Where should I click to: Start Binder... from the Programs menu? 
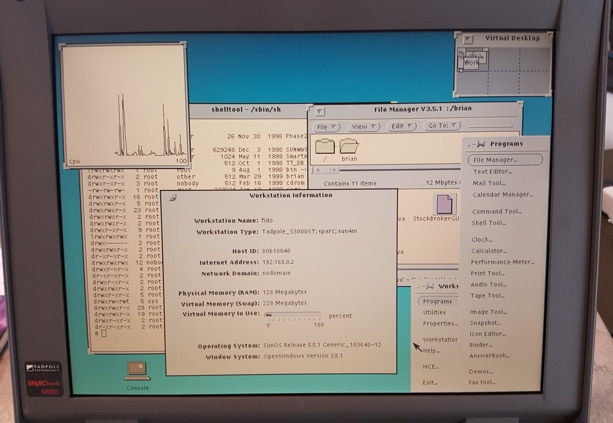click(480, 345)
